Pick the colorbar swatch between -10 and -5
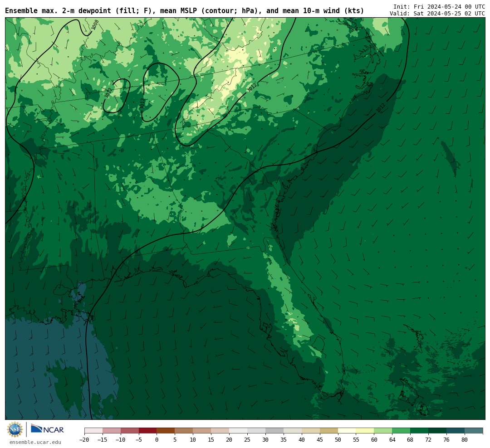The width and height of the screenshot is (490, 448). pos(130,431)
